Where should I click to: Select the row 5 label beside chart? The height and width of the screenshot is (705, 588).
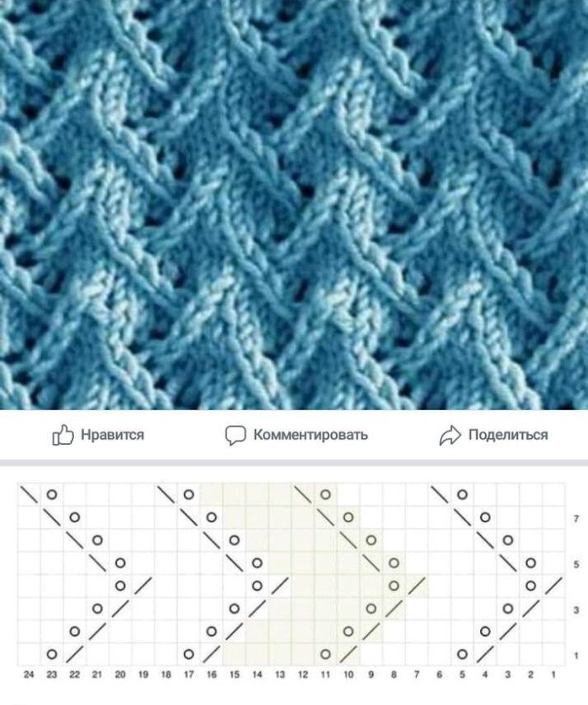(576, 564)
